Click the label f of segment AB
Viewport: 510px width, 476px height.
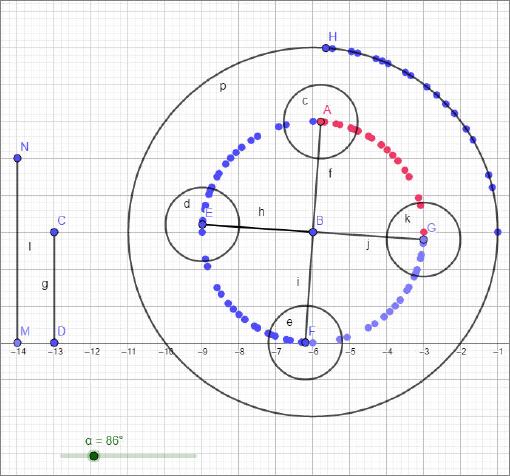330,173
